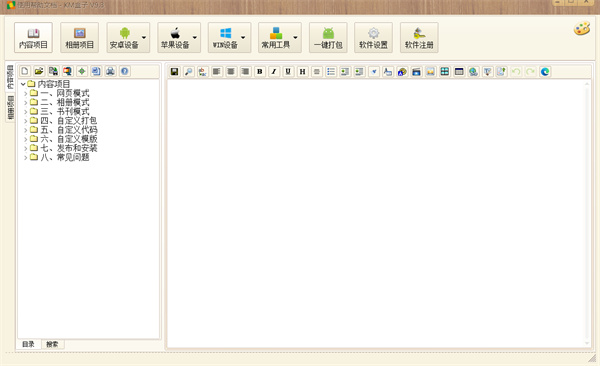Click the green crosshair locate icon

click(82, 71)
